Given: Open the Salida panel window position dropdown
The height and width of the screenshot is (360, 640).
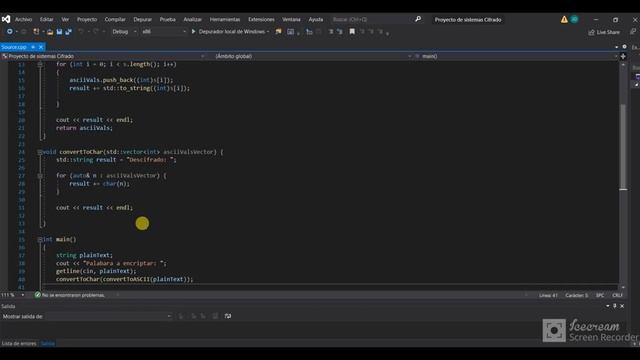Looking at the screenshot, I should tap(608, 306).
